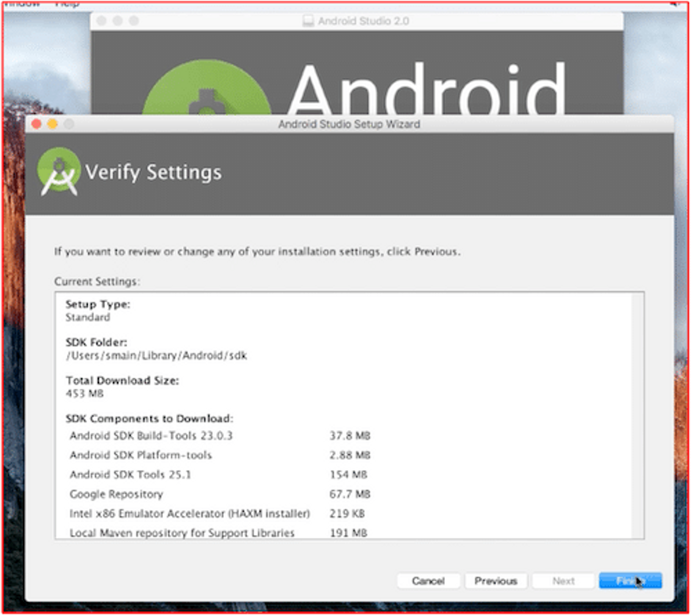
Task: Click the "2.88 MB" size value
Action: click(x=350, y=455)
